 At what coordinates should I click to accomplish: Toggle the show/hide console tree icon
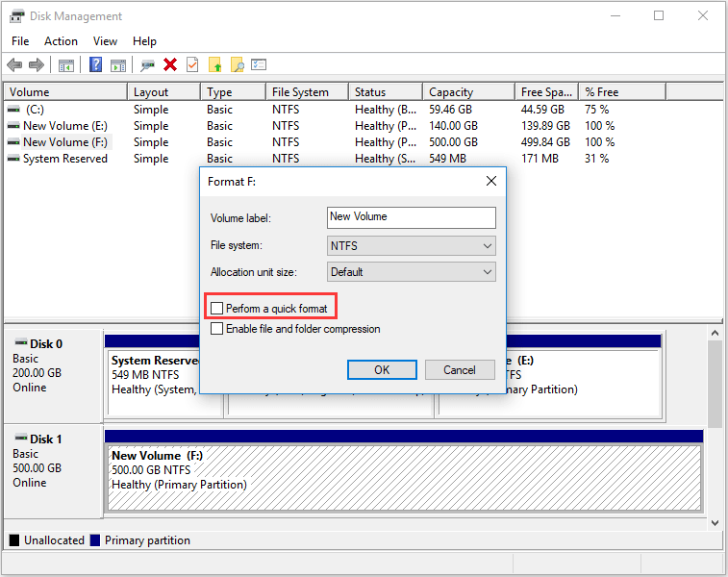66,65
